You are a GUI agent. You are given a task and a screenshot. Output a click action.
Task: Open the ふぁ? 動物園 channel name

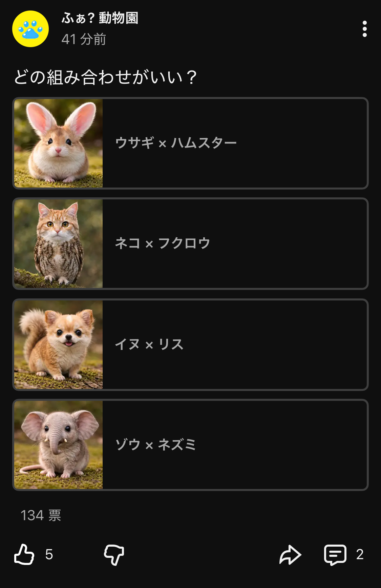100,18
